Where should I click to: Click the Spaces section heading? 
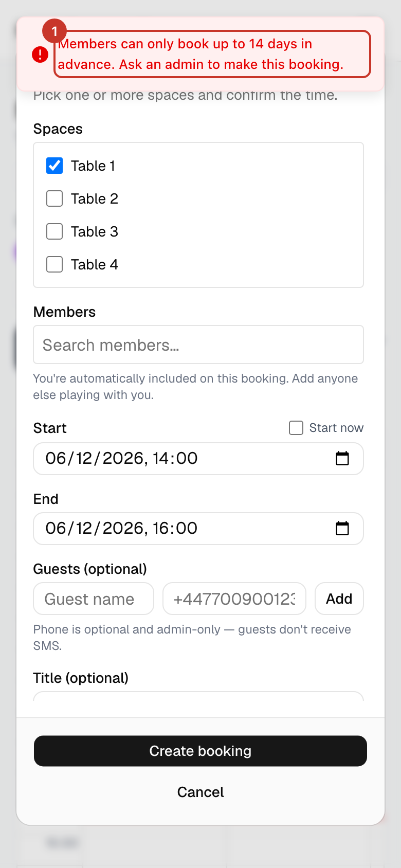(x=58, y=129)
